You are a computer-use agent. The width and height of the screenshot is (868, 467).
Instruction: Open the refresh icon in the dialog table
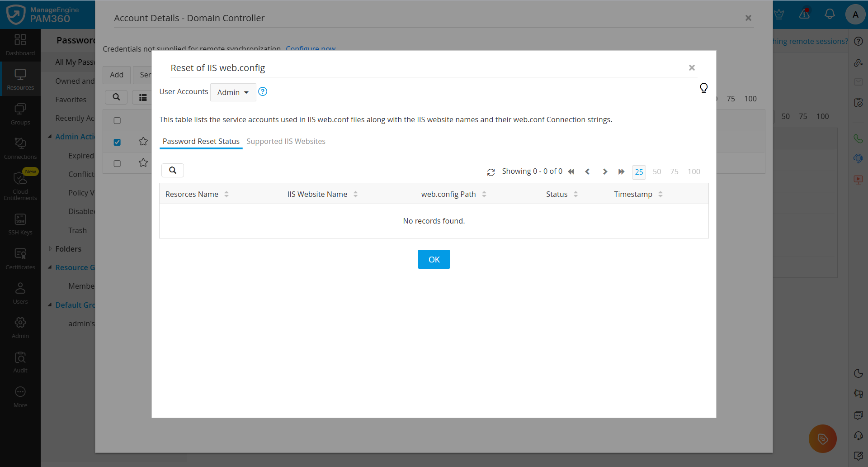pos(491,172)
